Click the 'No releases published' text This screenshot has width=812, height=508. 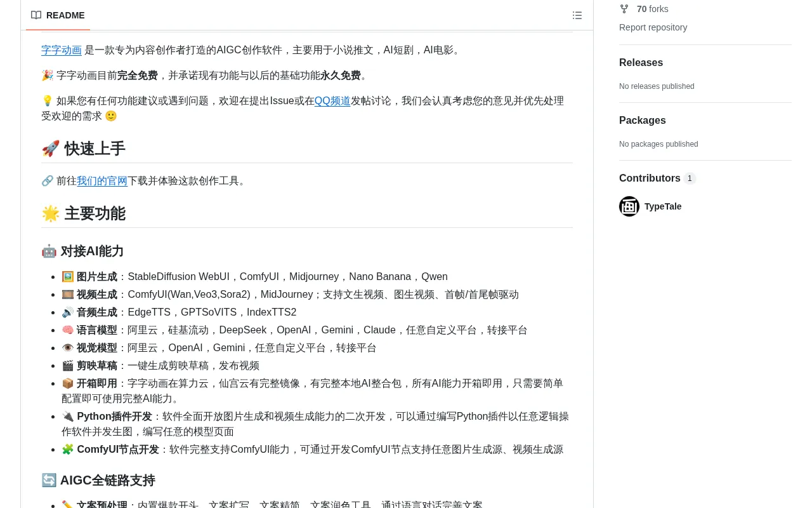point(657,86)
